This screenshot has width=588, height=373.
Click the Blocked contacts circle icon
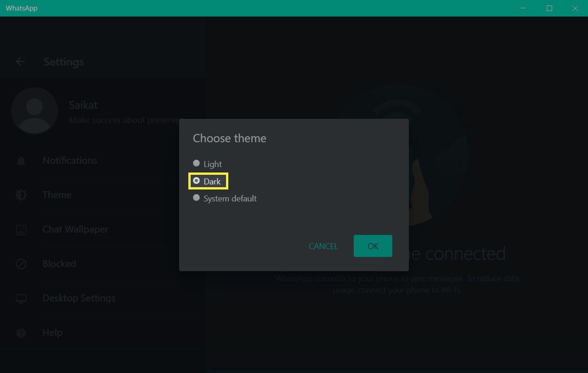pyautogui.click(x=21, y=264)
